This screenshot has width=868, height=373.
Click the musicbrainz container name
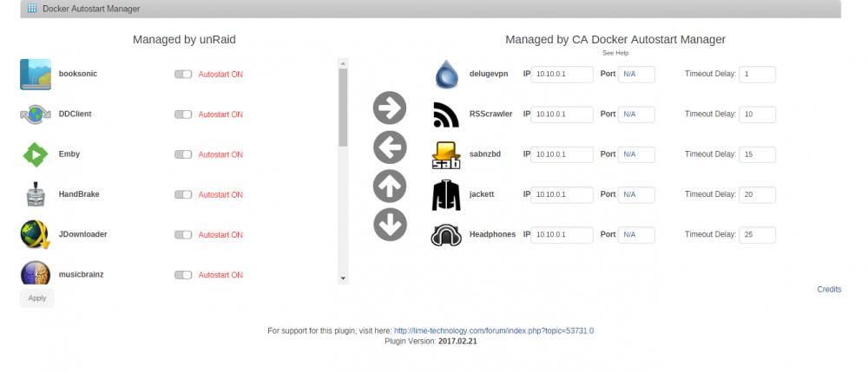pyautogui.click(x=82, y=274)
